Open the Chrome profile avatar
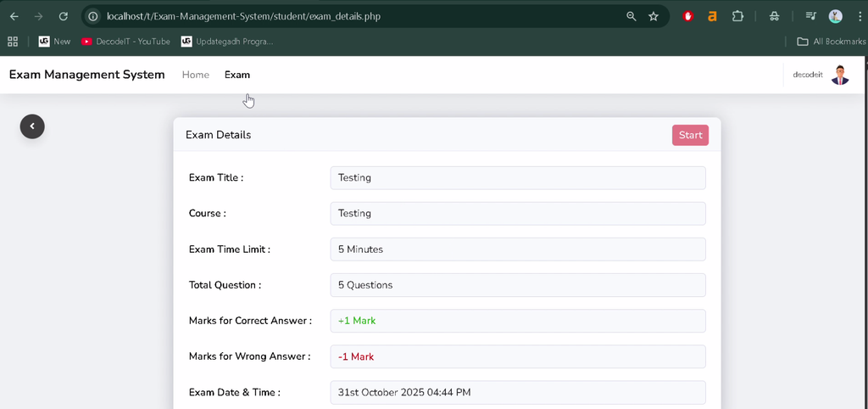Image resolution: width=868 pixels, height=409 pixels. point(835,16)
